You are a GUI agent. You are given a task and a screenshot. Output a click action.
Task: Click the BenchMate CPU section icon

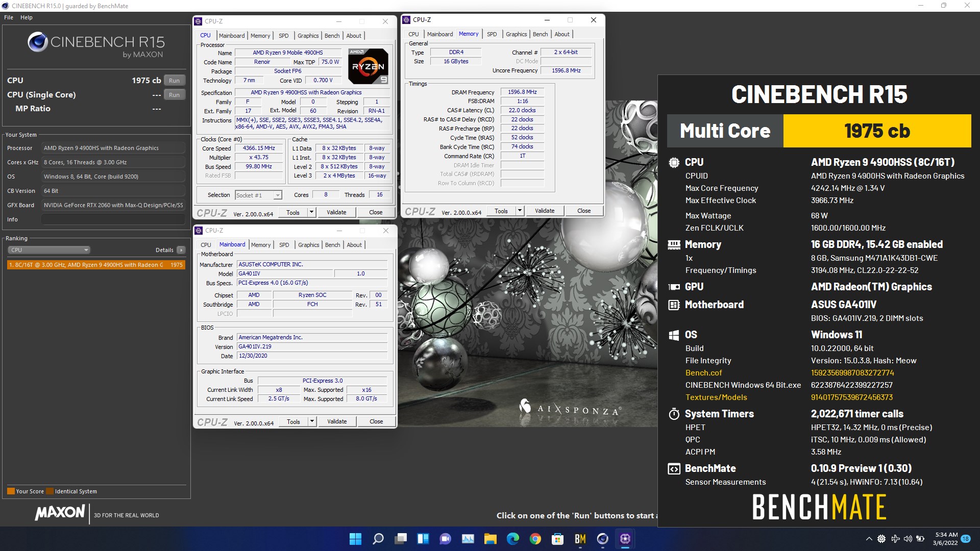[674, 163]
